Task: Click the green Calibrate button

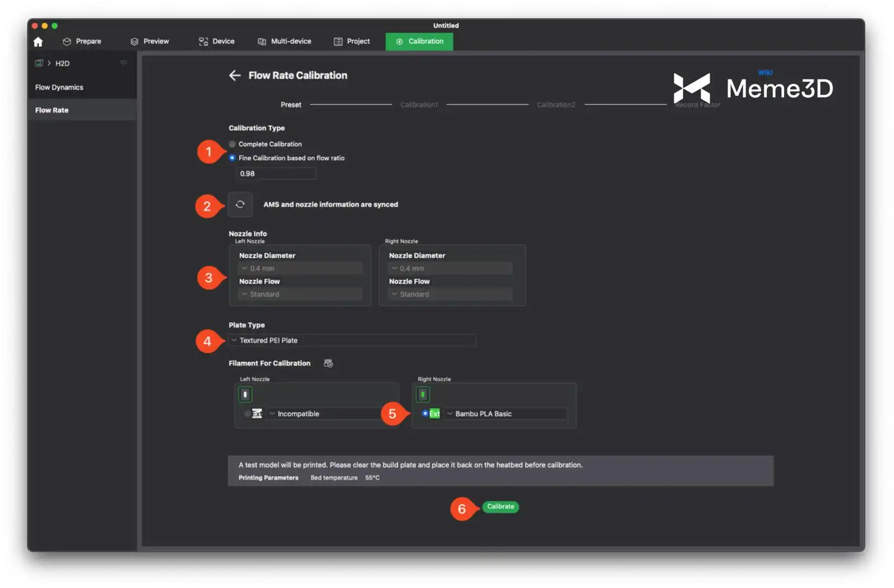Action: [x=500, y=507]
